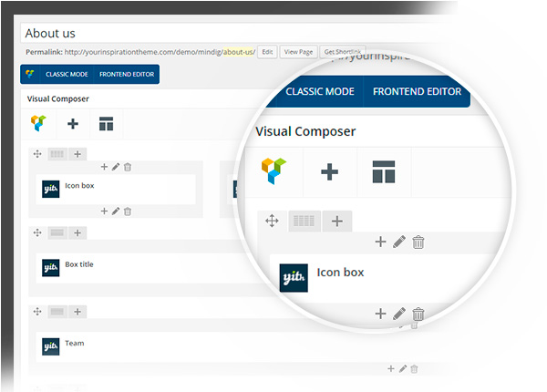Open column layout selector of Team row

click(57, 312)
